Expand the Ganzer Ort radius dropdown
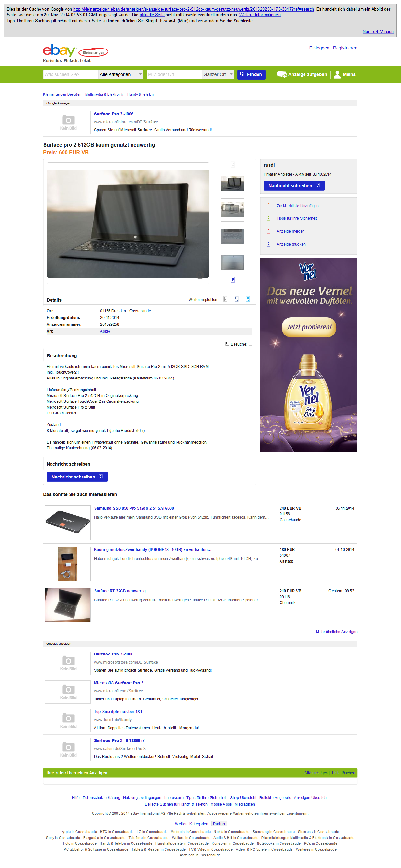401x868 pixels. coord(218,74)
